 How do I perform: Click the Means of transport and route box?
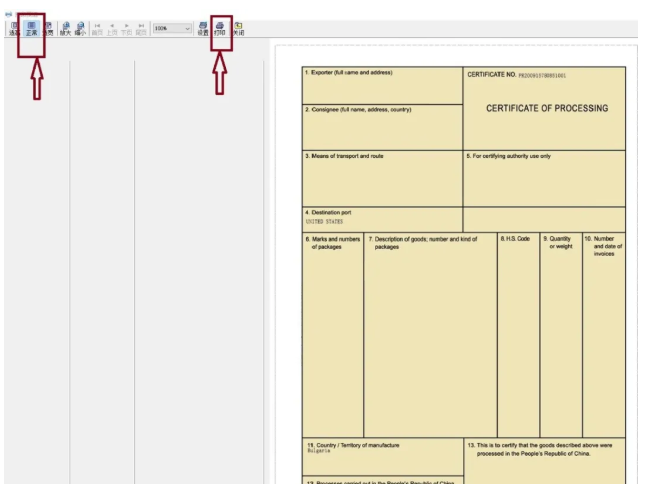382,178
